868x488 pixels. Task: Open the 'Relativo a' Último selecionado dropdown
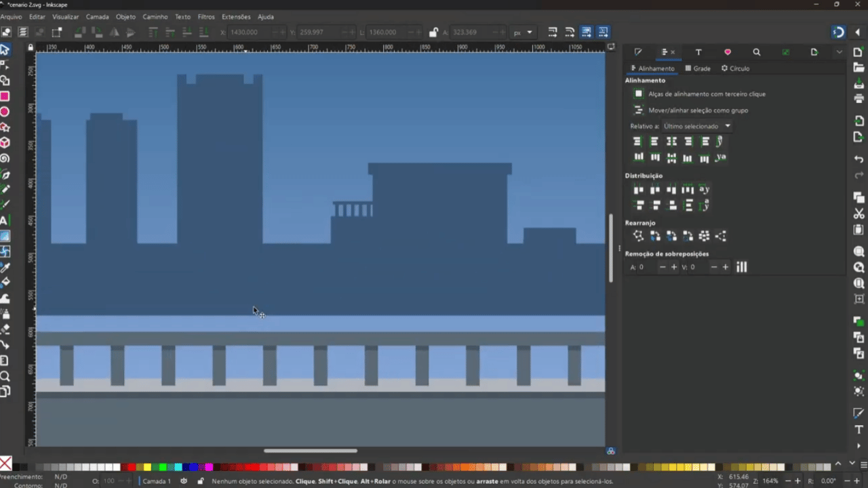coord(697,126)
